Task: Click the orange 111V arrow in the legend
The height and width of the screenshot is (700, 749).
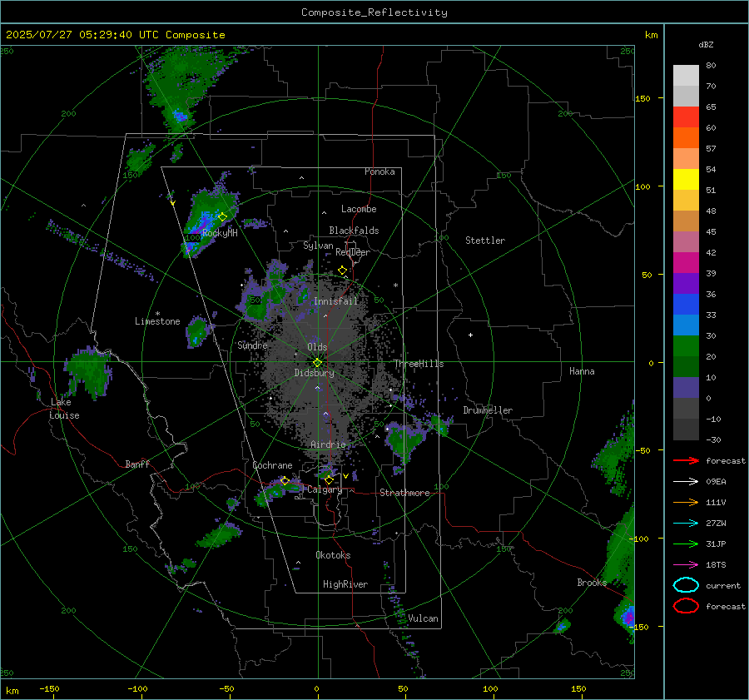Action: pyautogui.click(x=686, y=502)
